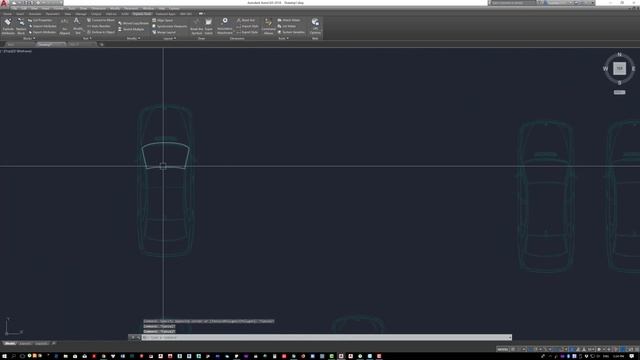Viewport: 640px width, 360px height.
Task: Open Windows taskbar search
Action: tap(13, 356)
